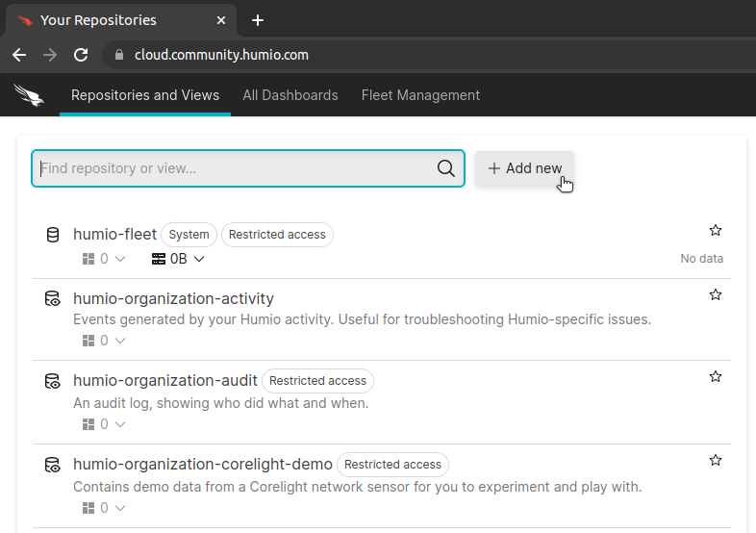Screen dimensions: 756x533
Task: Star the humio-organization-activity view
Action: tap(716, 294)
